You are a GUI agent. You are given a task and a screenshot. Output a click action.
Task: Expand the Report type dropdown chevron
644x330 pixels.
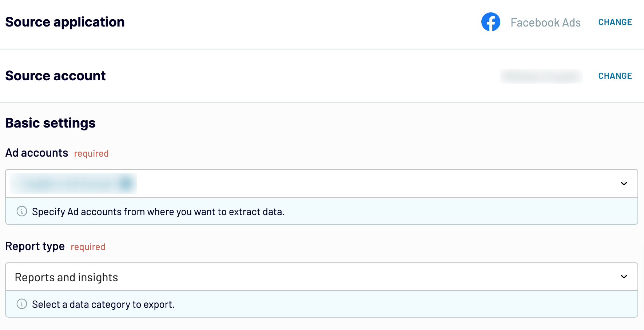point(624,277)
